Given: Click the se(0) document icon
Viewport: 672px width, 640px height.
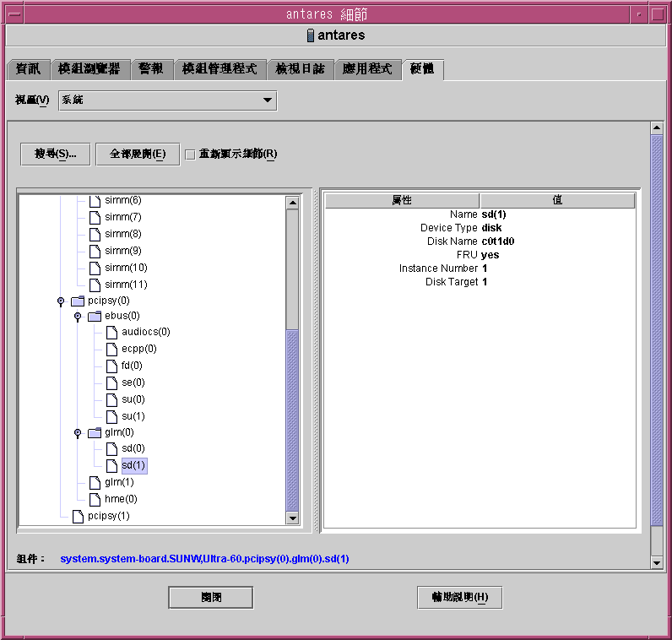Looking at the screenshot, I should click(111, 382).
